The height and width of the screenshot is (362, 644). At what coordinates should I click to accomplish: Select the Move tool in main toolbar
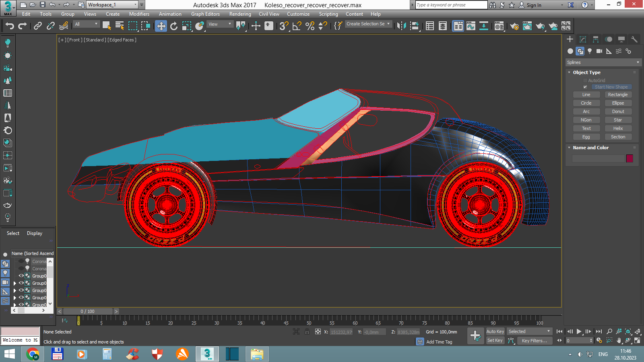pyautogui.click(x=161, y=26)
